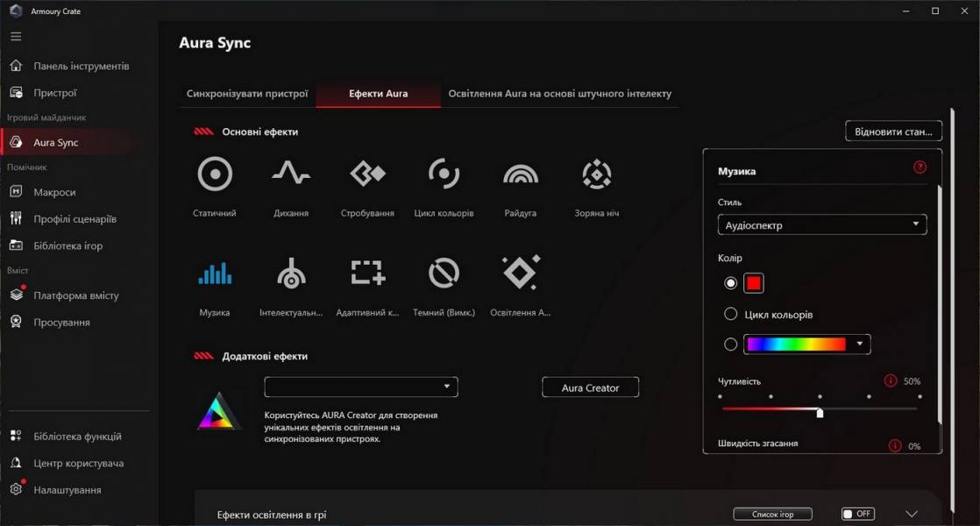Open Макроси in the sidebar
The height and width of the screenshot is (526, 980).
click(x=54, y=192)
